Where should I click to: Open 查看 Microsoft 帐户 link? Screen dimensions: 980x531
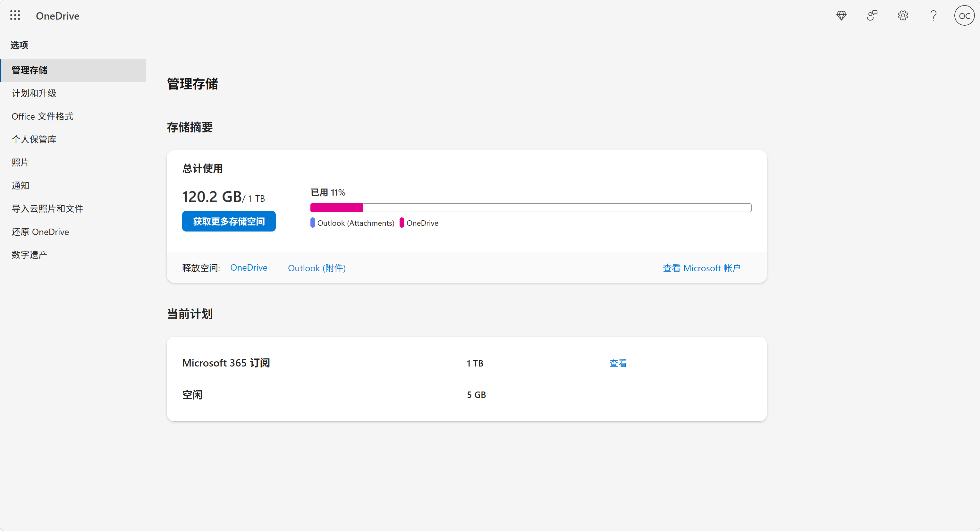[702, 268]
